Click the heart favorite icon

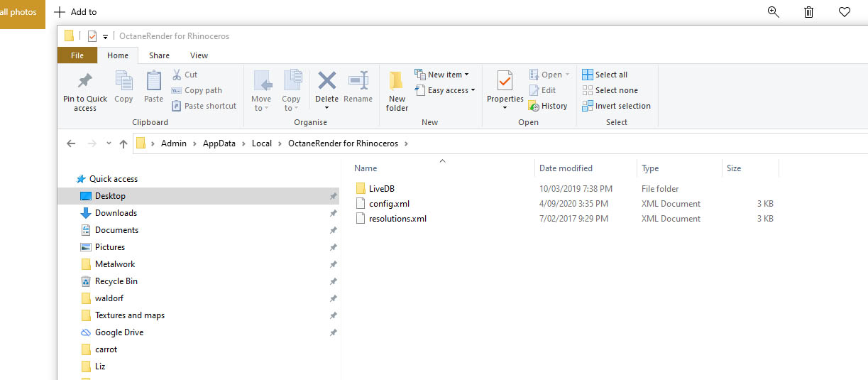point(844,11)
